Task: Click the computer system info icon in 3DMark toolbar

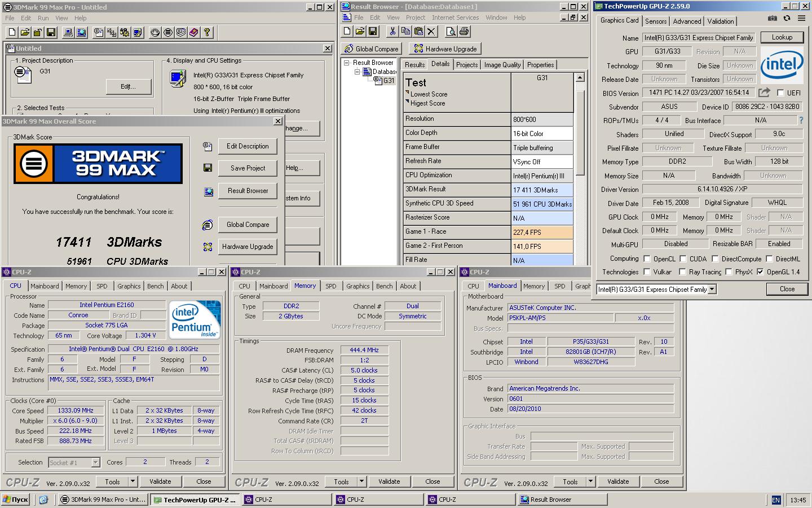Action: [69, 32]
